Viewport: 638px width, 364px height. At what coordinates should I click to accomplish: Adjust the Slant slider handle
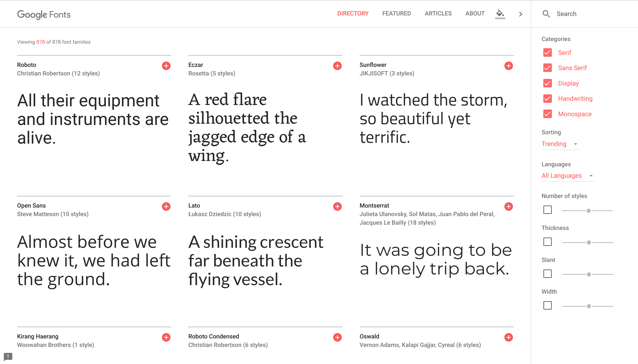(589, 274)
